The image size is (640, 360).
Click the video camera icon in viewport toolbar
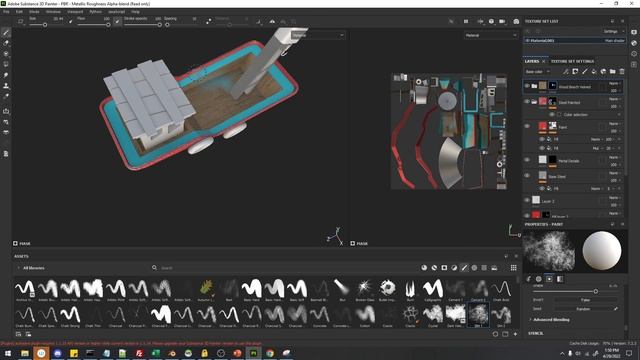tap(502, 22)
